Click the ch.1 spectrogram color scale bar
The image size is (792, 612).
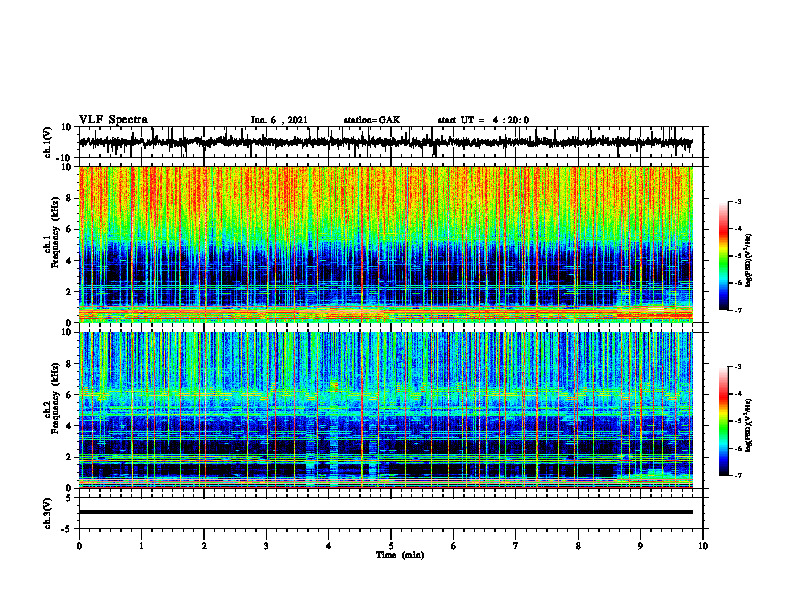(x=723, y=256)
